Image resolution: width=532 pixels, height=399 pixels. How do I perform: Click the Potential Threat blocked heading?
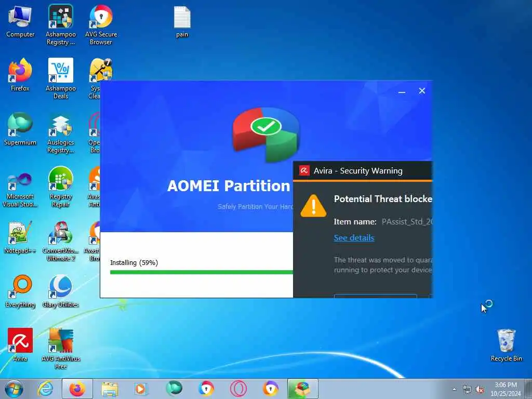[x=383, y=199]
